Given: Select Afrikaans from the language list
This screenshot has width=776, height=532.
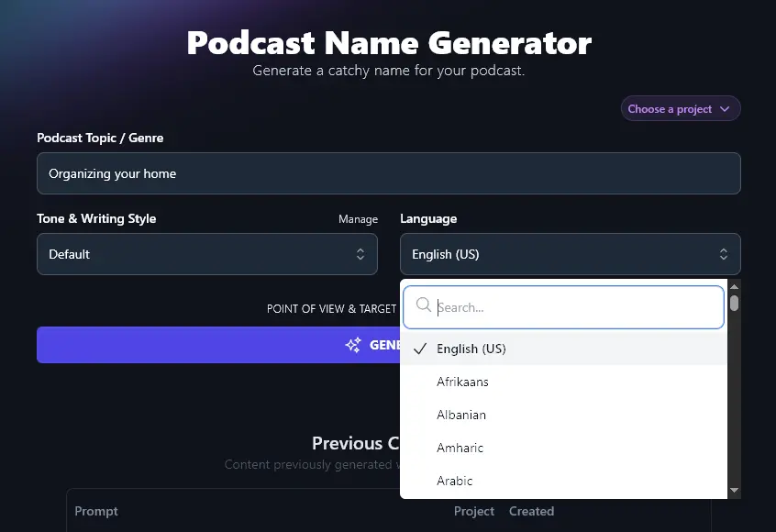Looking at the screenshot, I should coord(462,382).
